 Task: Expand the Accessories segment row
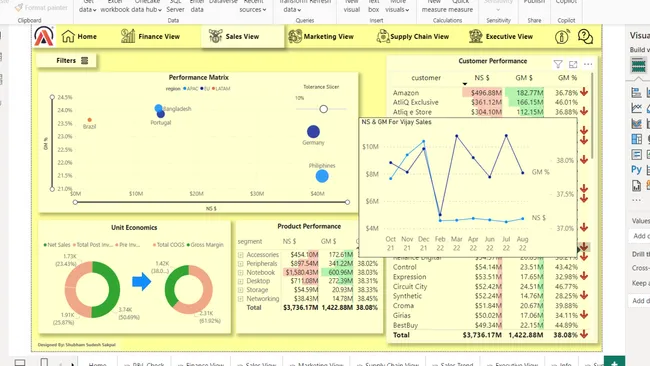pyautogui.click(x=240, y=255)
